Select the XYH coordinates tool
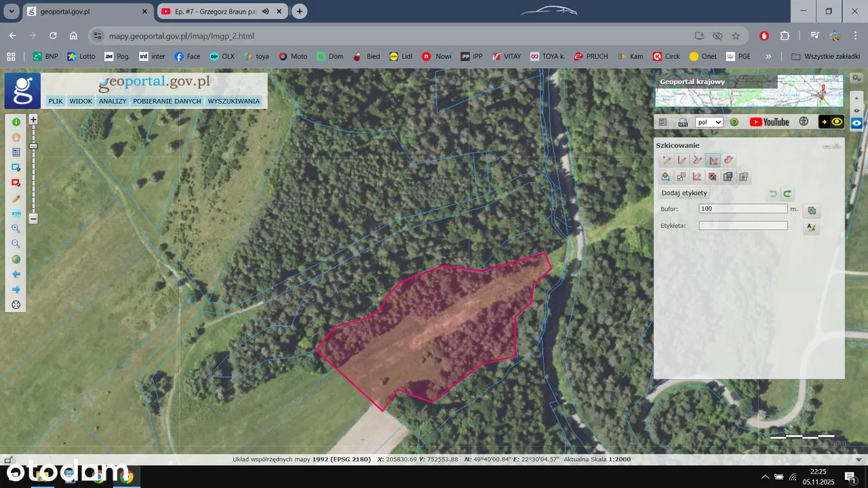This screenshot has height=488, width=868. (x=16, y=213)
